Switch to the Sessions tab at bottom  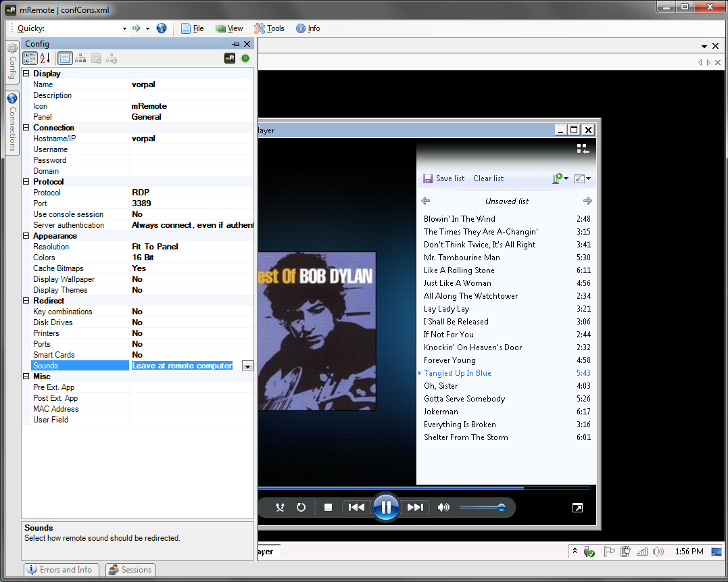(x=130, y=569)
